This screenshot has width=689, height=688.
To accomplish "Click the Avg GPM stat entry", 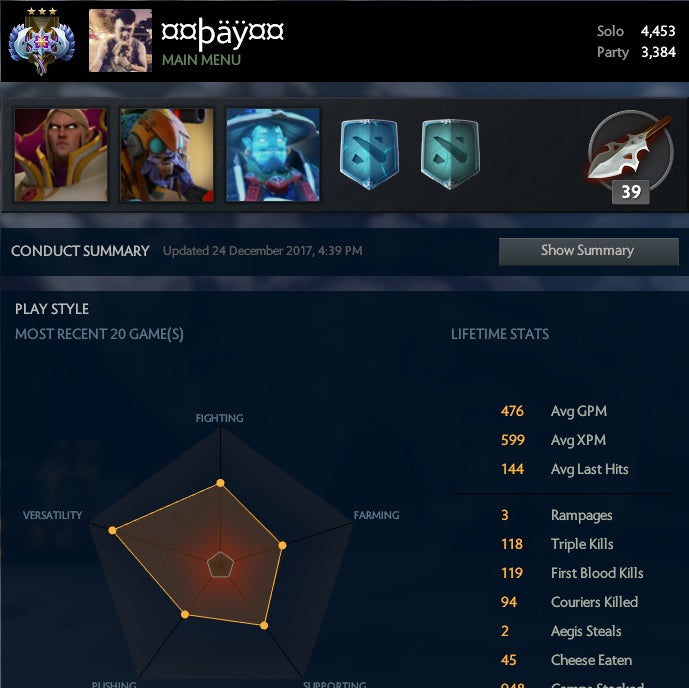I will point(554,411).
